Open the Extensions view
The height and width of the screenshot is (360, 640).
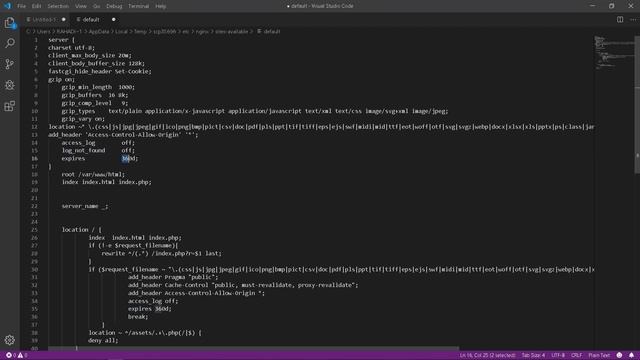[x=10, y=106]
